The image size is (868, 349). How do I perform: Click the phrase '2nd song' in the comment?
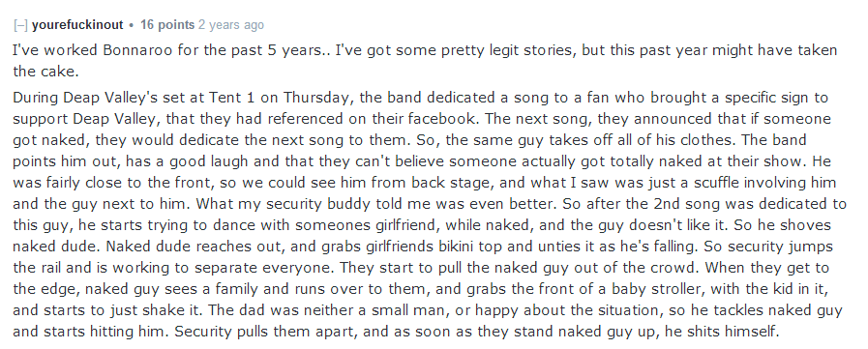680,204
